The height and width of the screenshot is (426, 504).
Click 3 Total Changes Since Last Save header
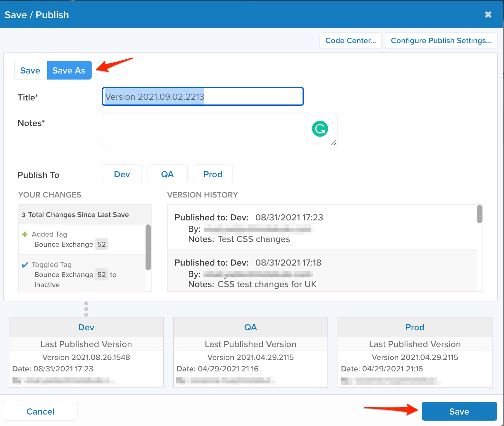tap(85, 215)
